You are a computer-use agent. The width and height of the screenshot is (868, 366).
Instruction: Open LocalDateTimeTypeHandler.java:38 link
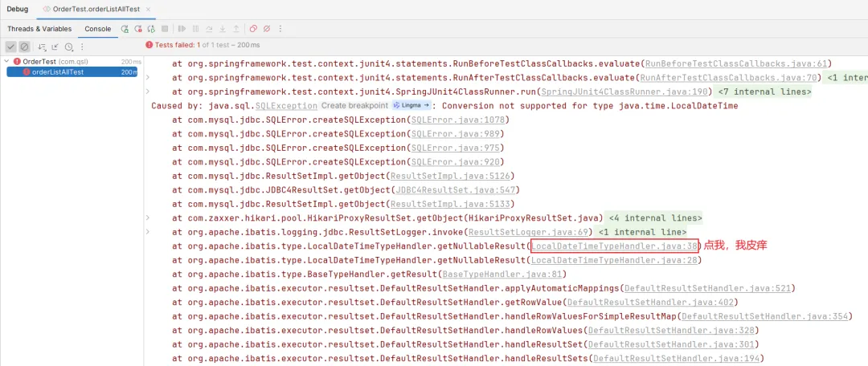pos(615,246)
